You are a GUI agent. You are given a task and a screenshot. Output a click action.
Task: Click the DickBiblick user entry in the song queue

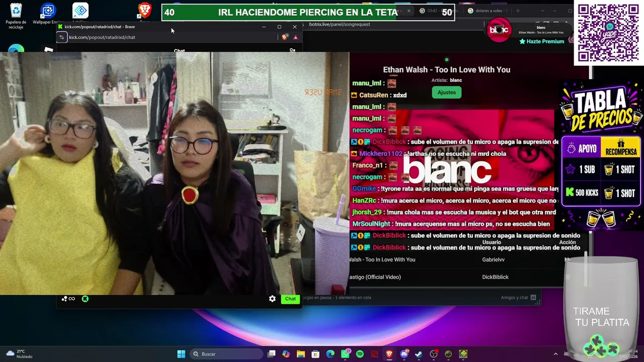click(495, 277)
